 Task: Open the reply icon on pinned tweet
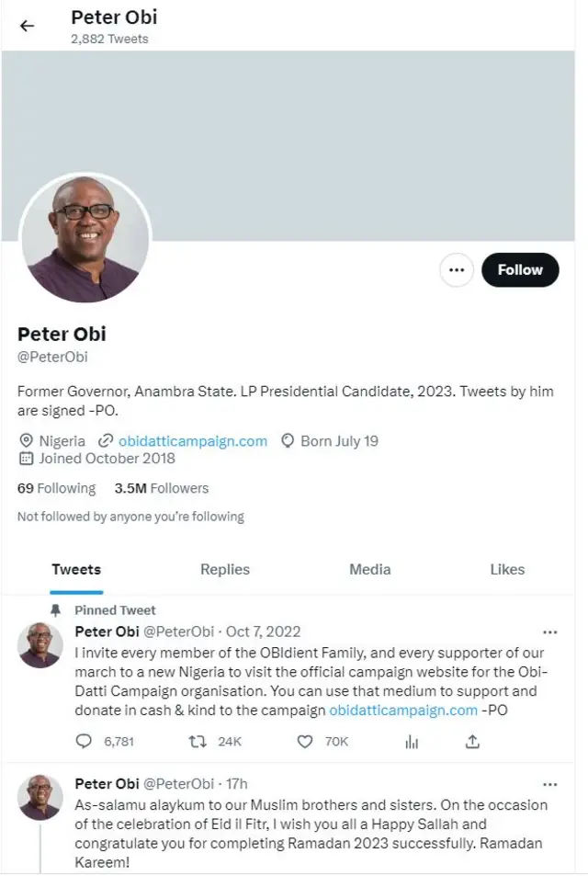coord(84,741)
